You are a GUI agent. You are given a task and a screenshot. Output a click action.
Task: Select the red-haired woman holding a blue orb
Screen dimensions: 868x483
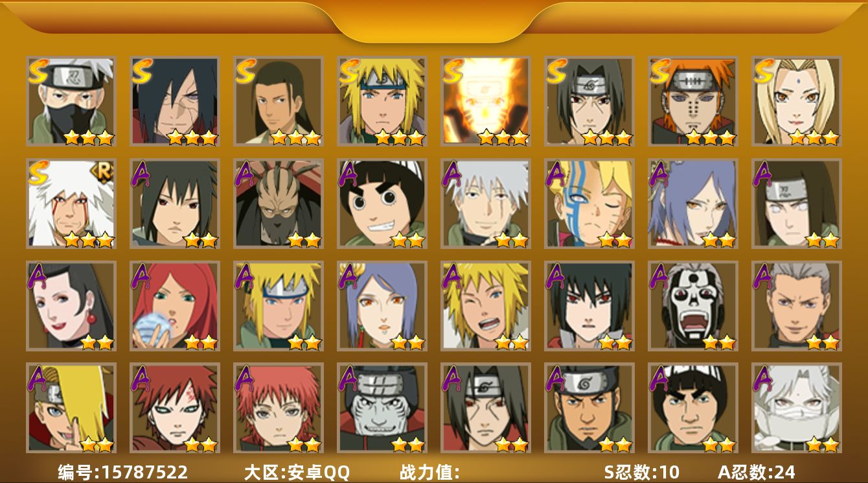[x=175, y=306]
